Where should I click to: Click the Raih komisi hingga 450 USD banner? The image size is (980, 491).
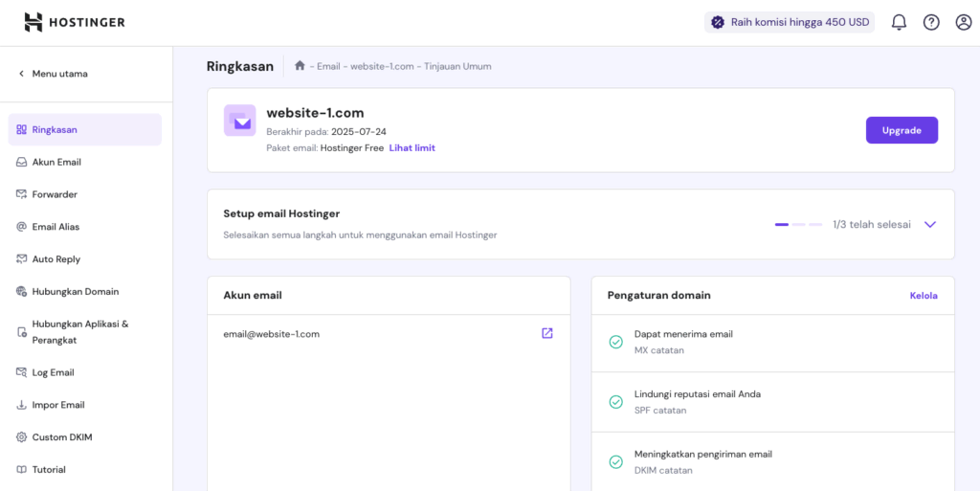click(790, 22)
